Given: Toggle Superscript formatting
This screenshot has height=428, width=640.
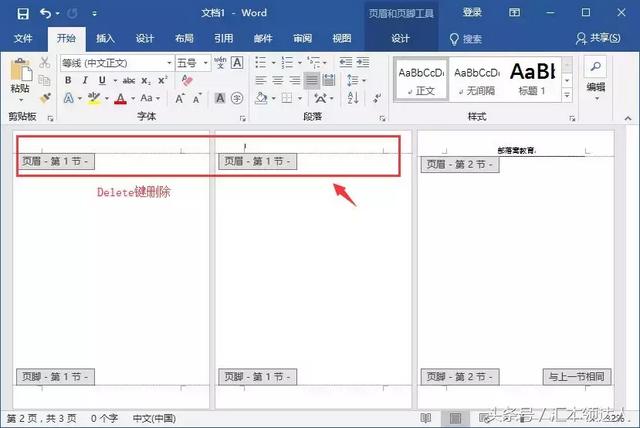Looking at the screenshot, I should point(163,80).
